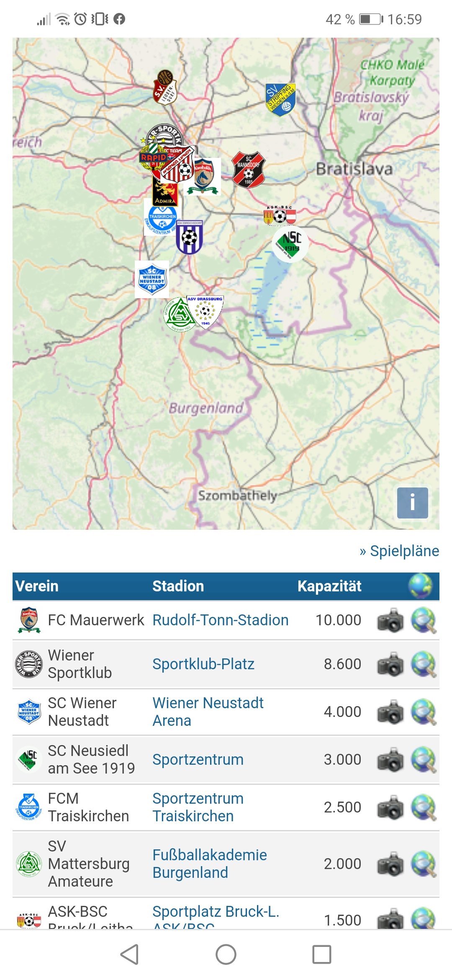Open globe search for FCM Traiskirchen
This screenshot has width=452, height=980.
click(424, 807)
